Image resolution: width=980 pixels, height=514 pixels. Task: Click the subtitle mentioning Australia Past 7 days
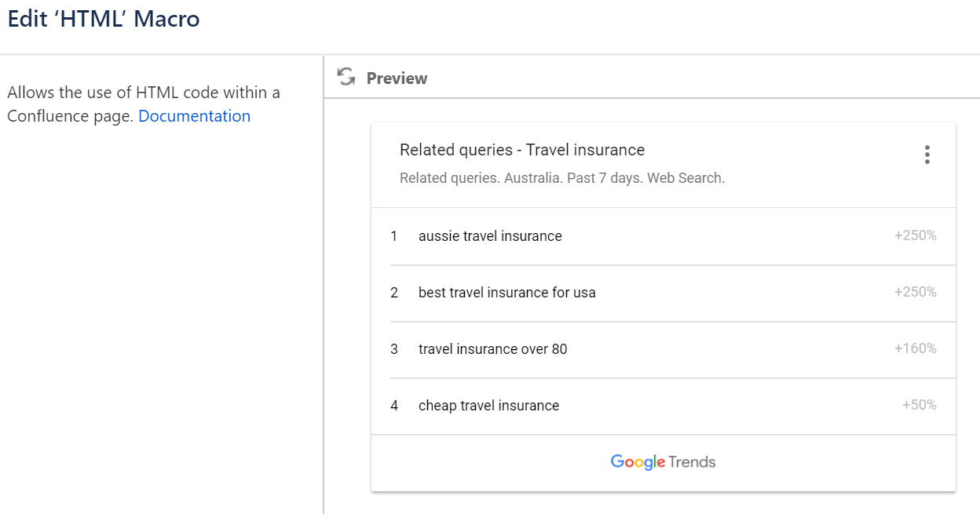tap(562, 178)
